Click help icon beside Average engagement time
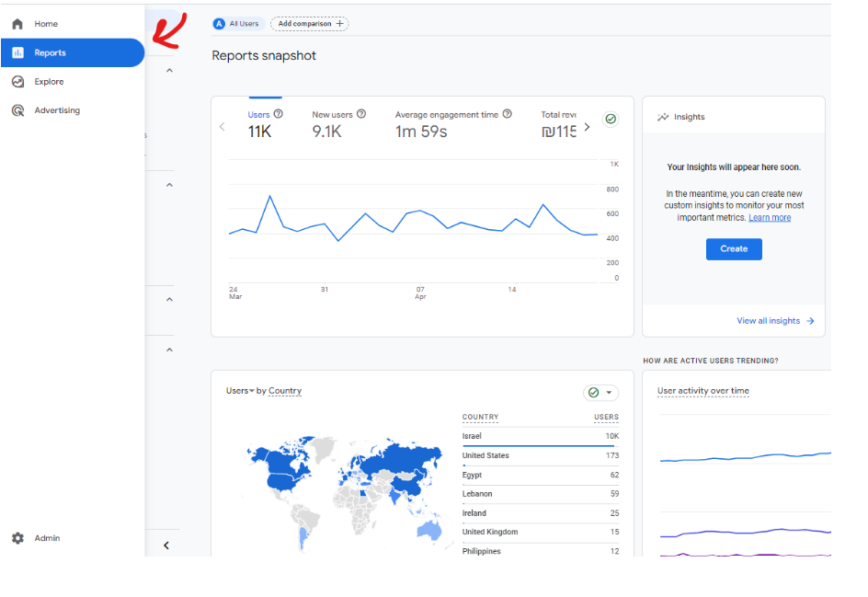This screenshot has height=597, width=868. coord(507,113)
